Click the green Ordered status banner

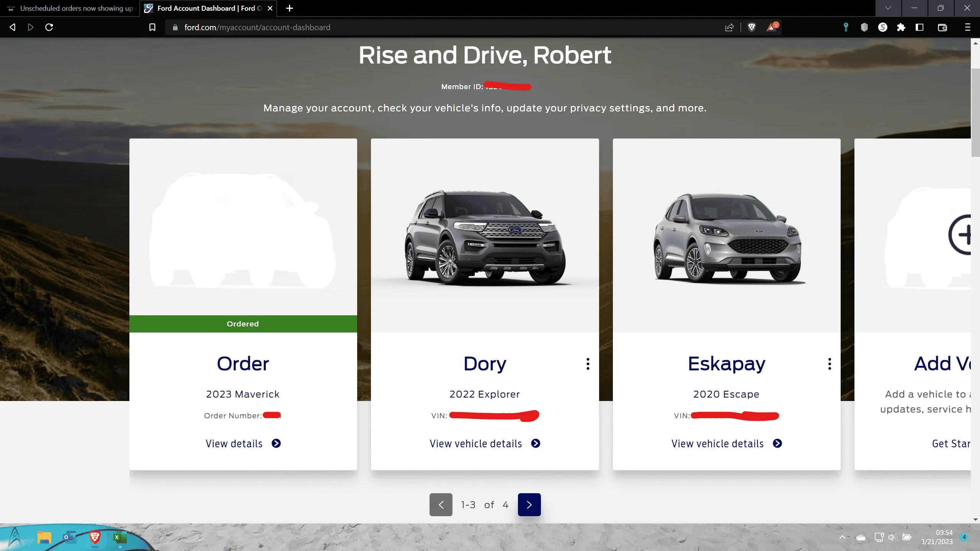pos(243,324)
